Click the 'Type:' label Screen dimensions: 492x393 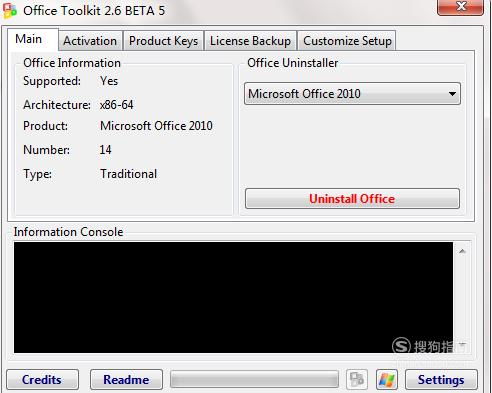(37, 174)
